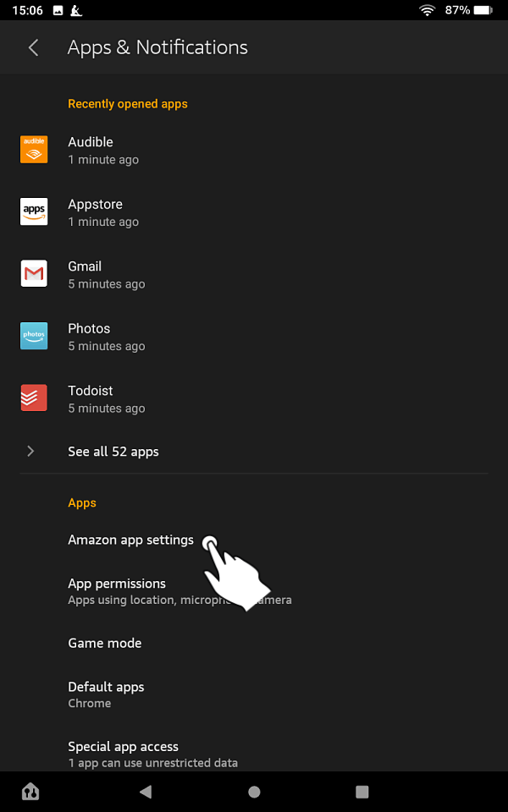
Task: Tap the Recent apps square button
Action: tap(362, 792)
